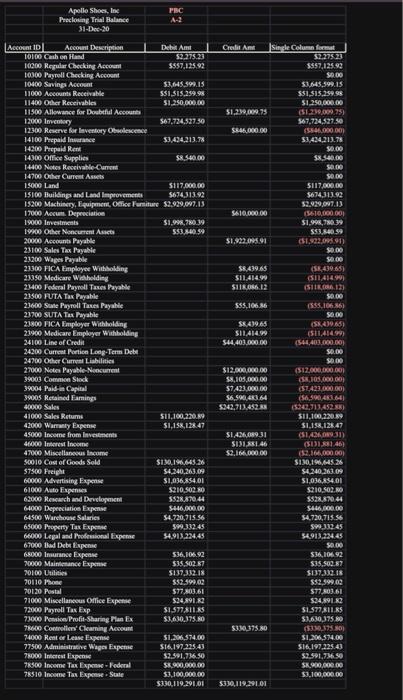Image resolution: width=403 pixels, height=700 pixels.
Task: Click the Sales credit amount cell
Action: point(243,407)
